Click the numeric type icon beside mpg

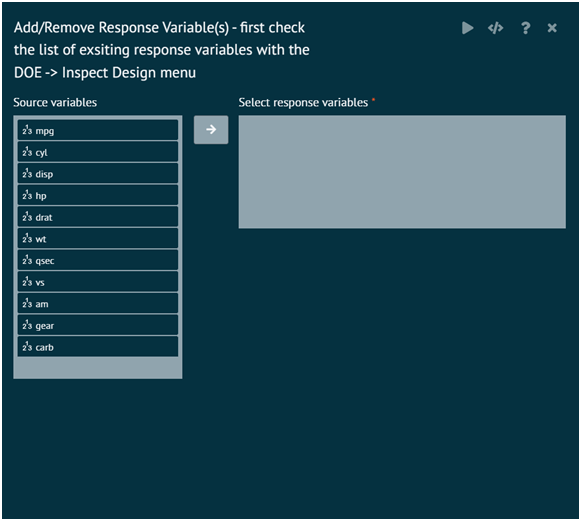pyautogui.click(x=27, y=130)
